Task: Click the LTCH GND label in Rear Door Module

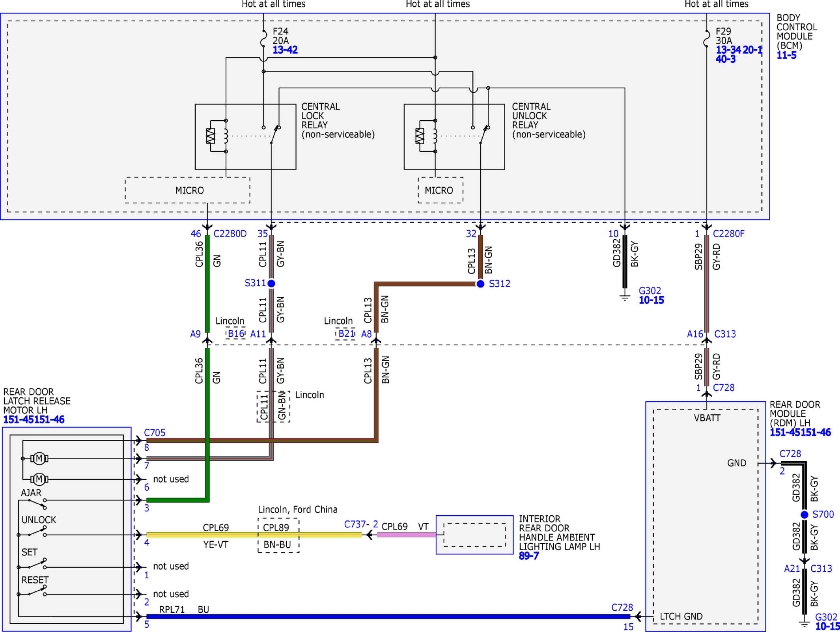Action: coord(681,616)
